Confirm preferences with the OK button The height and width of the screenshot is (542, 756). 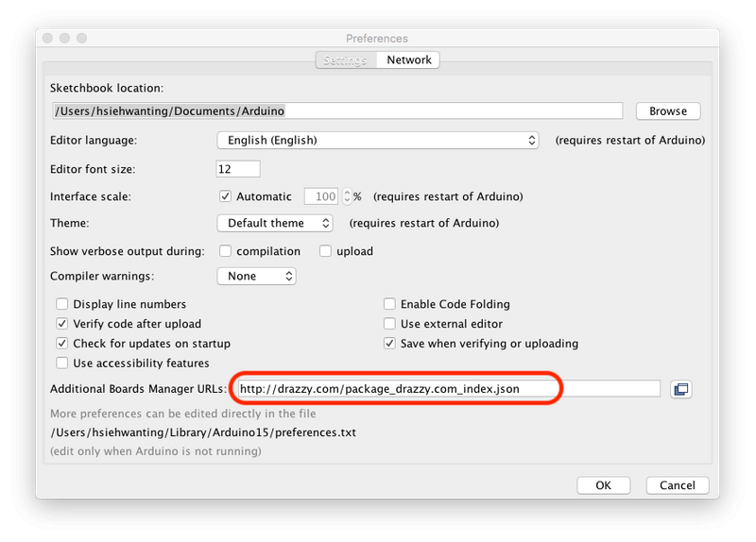[603, 485]
